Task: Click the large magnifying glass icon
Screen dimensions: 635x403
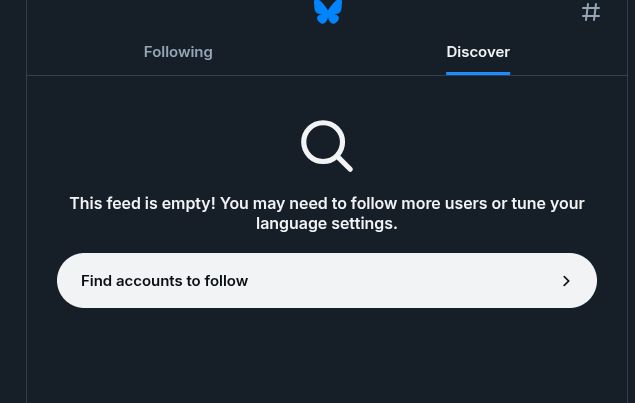Action: (327, 146)
